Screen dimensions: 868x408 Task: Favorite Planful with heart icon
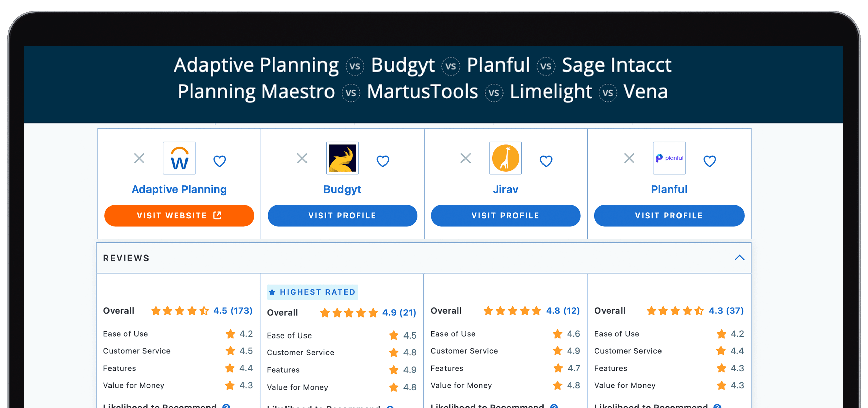coord(709,161)
